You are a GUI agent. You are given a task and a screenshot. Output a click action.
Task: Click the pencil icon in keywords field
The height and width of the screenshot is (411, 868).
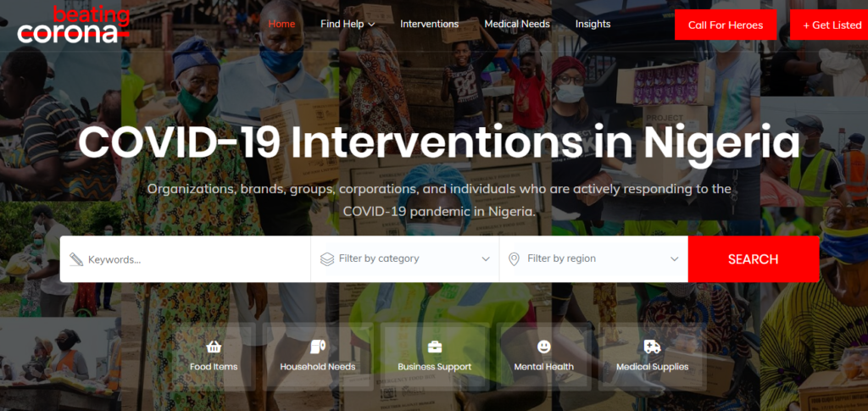point(76,258)
